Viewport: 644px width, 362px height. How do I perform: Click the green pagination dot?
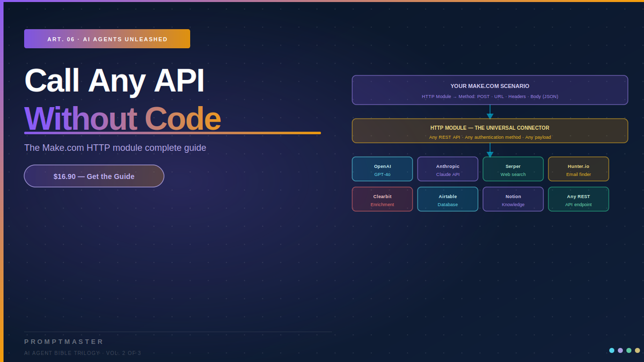629,350
